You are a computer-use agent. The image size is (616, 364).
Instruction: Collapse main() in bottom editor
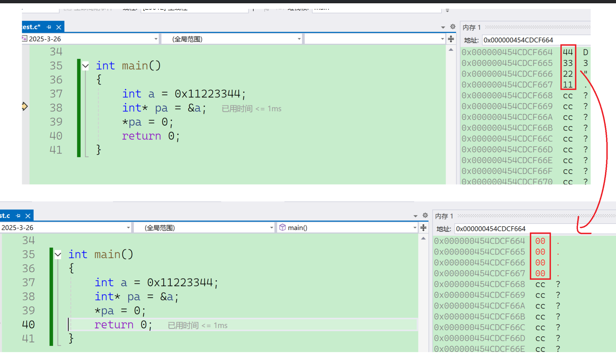tap(58, 254)
